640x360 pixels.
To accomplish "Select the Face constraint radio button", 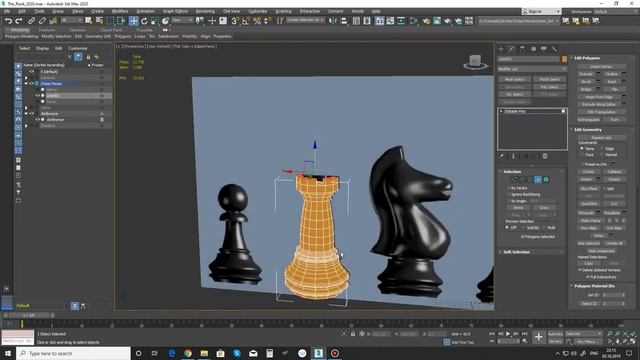I will tap(582, 155).
